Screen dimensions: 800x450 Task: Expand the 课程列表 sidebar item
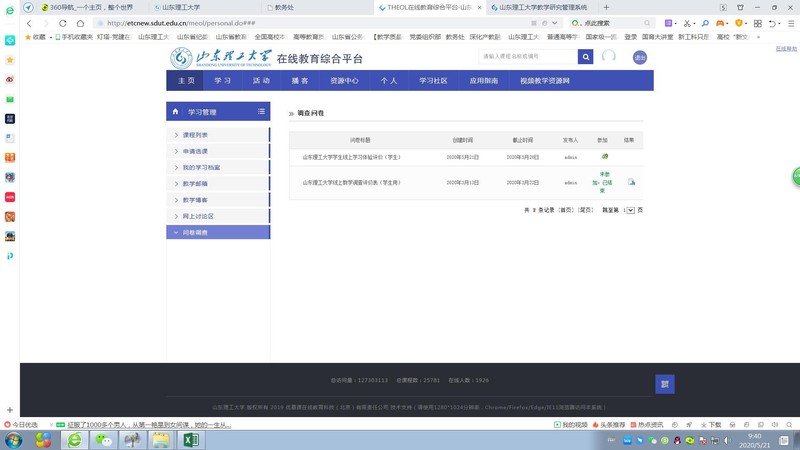195,135
